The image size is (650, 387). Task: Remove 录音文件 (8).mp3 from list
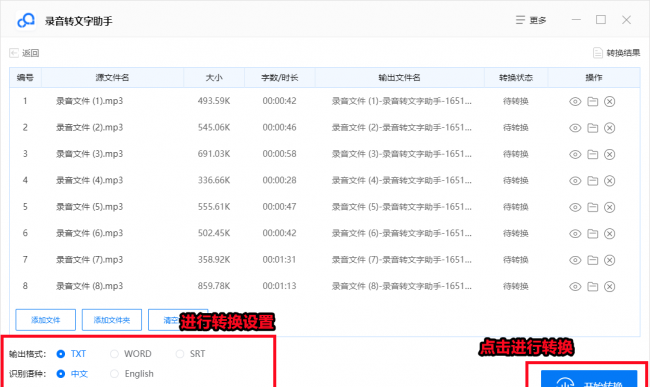(609, 287)
